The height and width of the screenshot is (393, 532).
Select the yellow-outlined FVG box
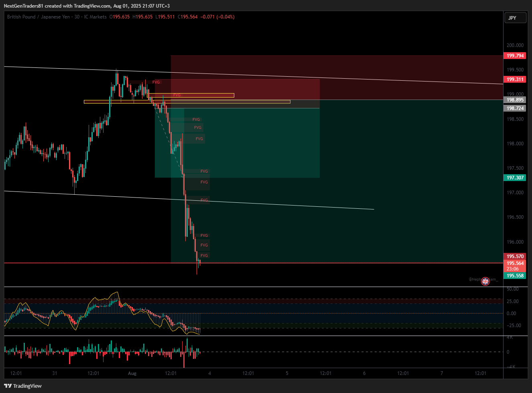click(x=191, y=95)
